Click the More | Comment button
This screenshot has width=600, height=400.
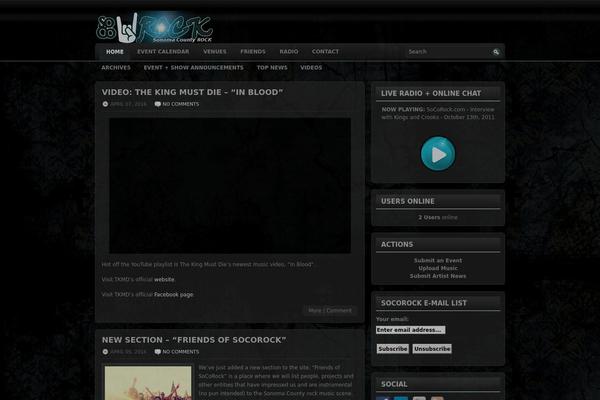click(x=330, y=310)
